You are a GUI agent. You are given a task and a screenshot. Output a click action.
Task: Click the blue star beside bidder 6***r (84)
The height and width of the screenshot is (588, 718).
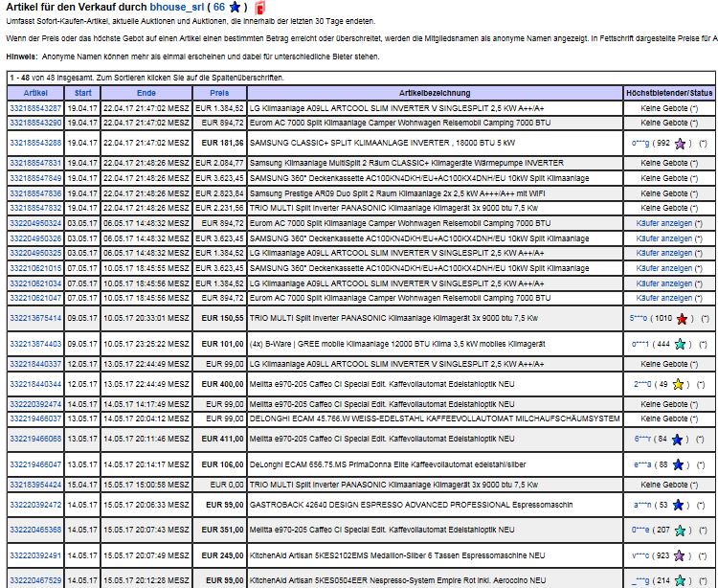coord(677,440)
